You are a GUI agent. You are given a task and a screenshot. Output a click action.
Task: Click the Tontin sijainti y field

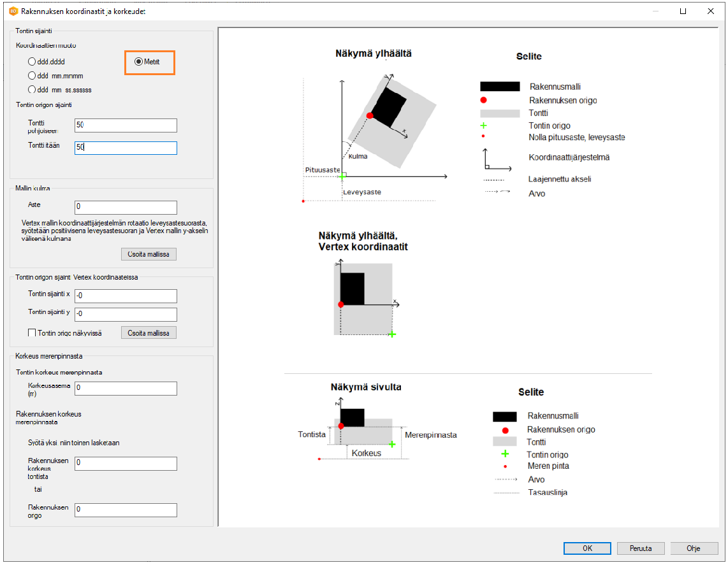coord(126,314)
